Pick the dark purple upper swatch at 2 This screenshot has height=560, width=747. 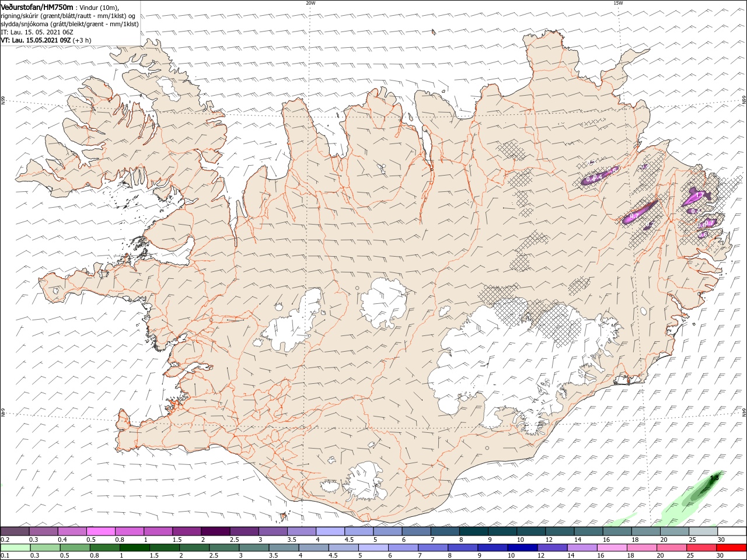(215, 531)
